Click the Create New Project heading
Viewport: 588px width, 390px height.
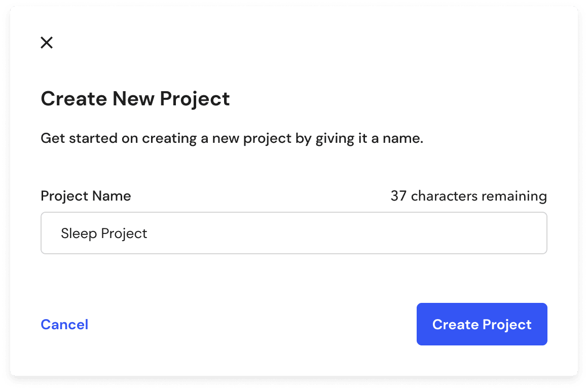click(135, 99)
